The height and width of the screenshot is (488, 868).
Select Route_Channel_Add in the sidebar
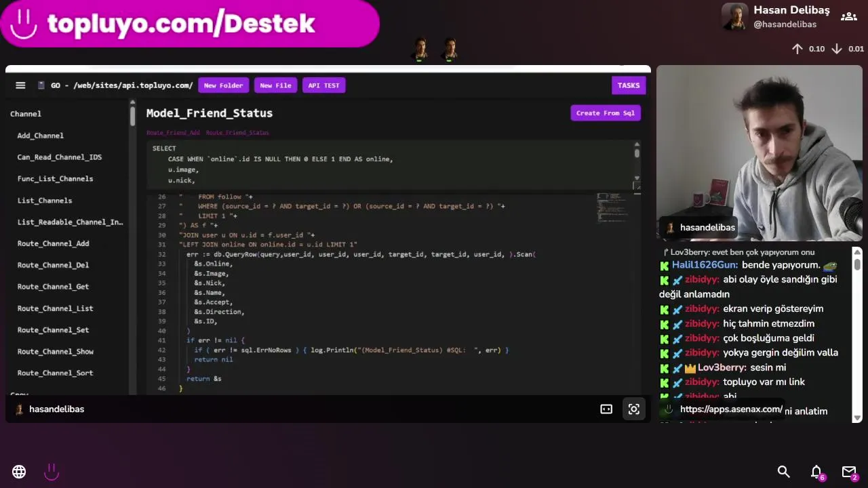(x=53, y=243)
